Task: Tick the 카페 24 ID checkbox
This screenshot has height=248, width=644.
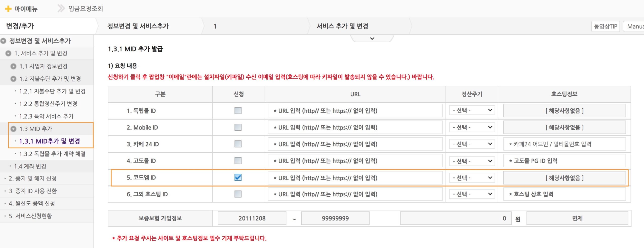Action: [238, 144]
